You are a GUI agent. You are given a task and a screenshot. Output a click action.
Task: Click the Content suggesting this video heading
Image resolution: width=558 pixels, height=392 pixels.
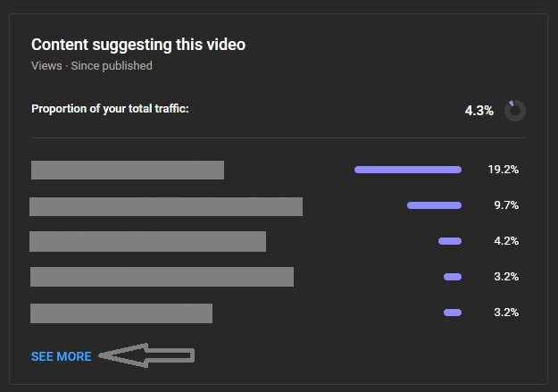pos(138,45)
